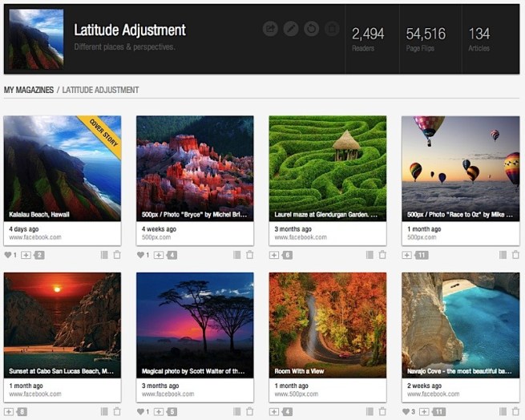Screen dimensions: 525x420
Task: Go to My Magazines breadcrumb
Action: tap(28, 90)
